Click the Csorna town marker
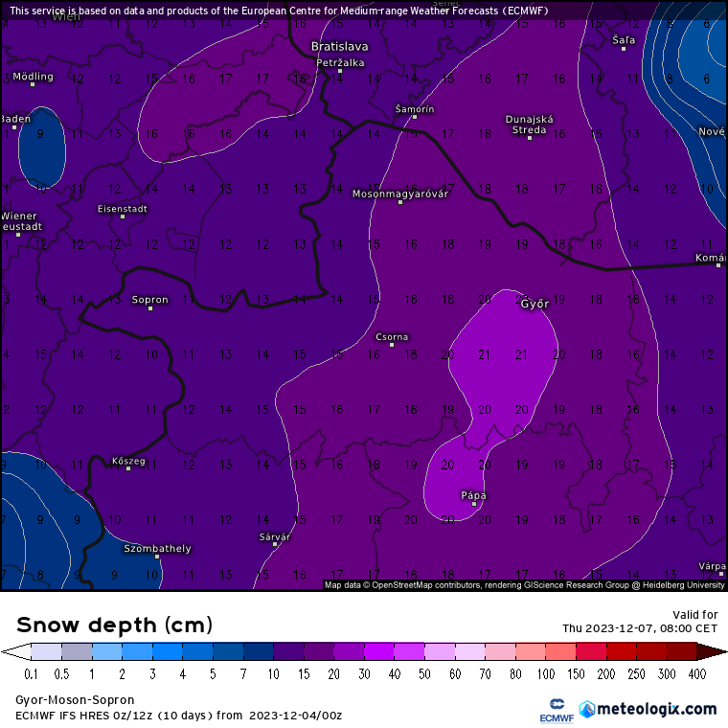 click(x=392, y=345)
